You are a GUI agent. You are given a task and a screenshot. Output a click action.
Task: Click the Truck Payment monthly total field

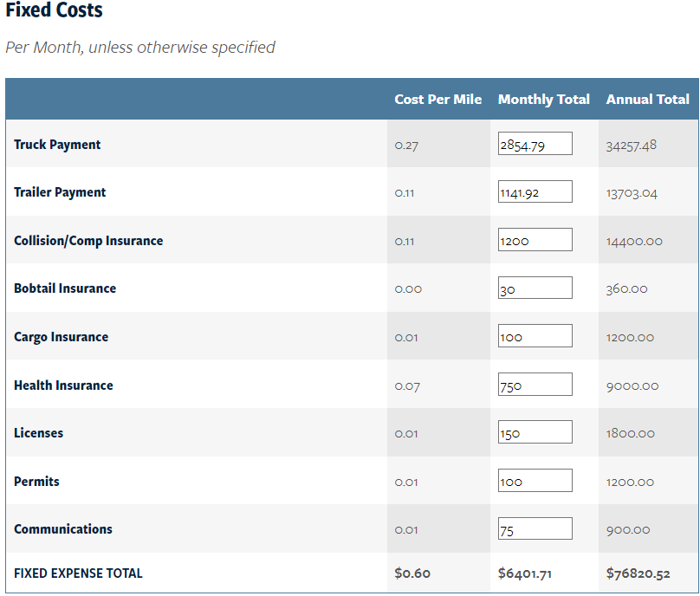click(535, 144)
